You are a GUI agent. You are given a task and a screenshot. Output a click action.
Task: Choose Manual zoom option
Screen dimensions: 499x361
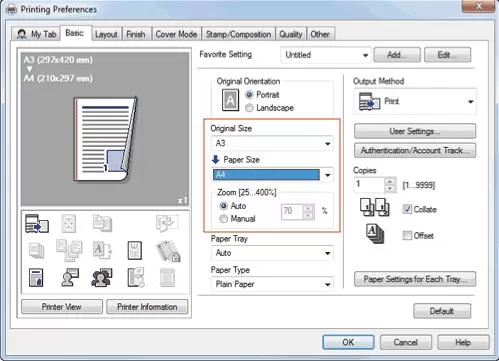(224, 219)
